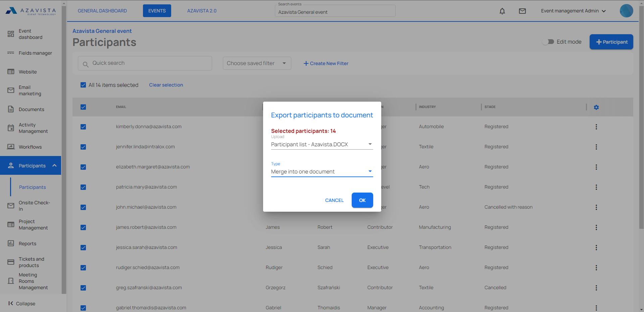Image resolution: width=644 pixels, height=312 pixels.
Task: Click Activity Management sidebar icon
Action: point(11,128)
